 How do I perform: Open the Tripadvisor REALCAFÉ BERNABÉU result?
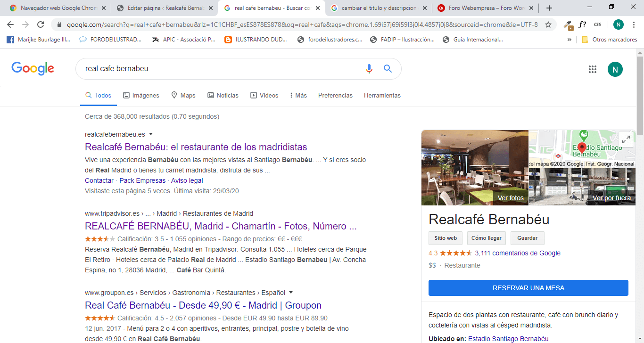tap(221, 226)
